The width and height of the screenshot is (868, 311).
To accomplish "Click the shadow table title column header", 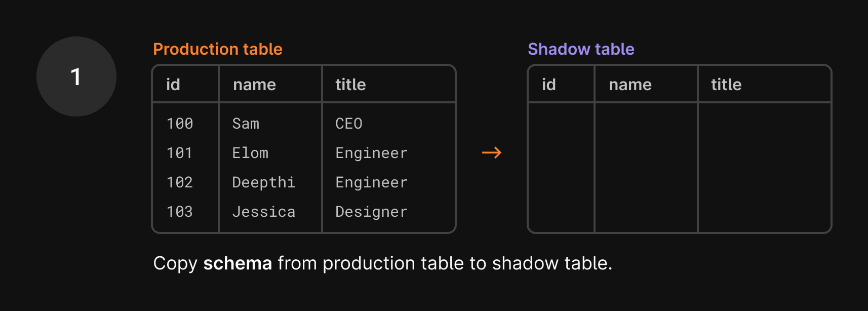I will (726, 85).
